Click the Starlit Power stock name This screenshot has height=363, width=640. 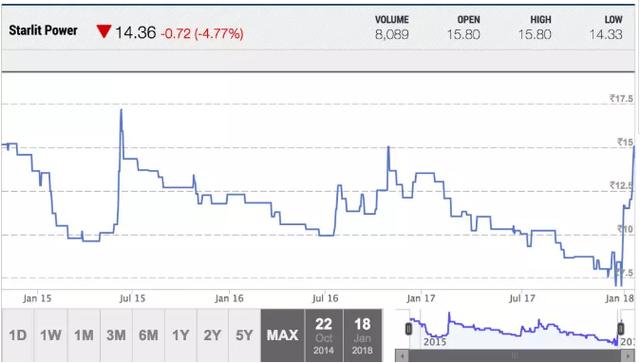pos(43,30)
